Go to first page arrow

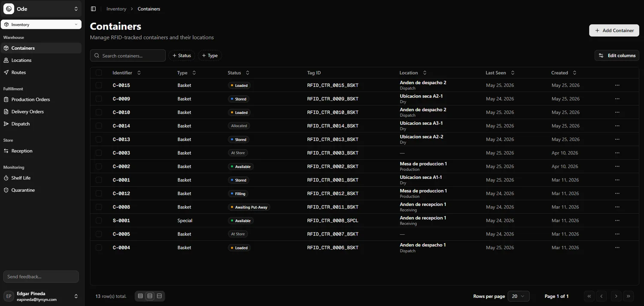click(x=589, y=296)
